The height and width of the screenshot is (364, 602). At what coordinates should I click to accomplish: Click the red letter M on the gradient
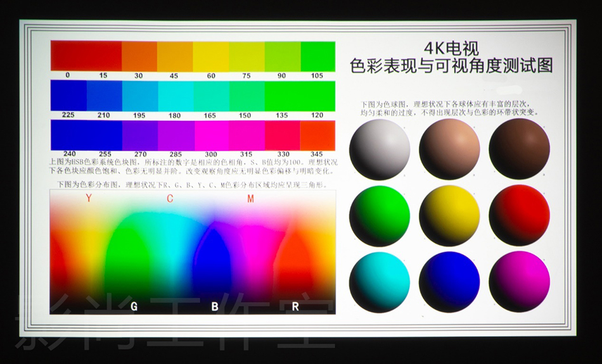[x=251, y=199]
